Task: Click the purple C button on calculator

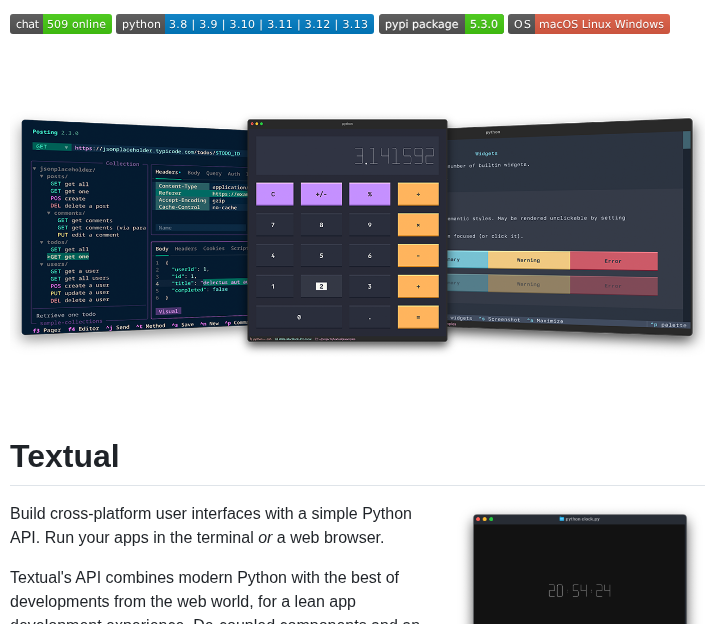Action: (x=275, y=194)
